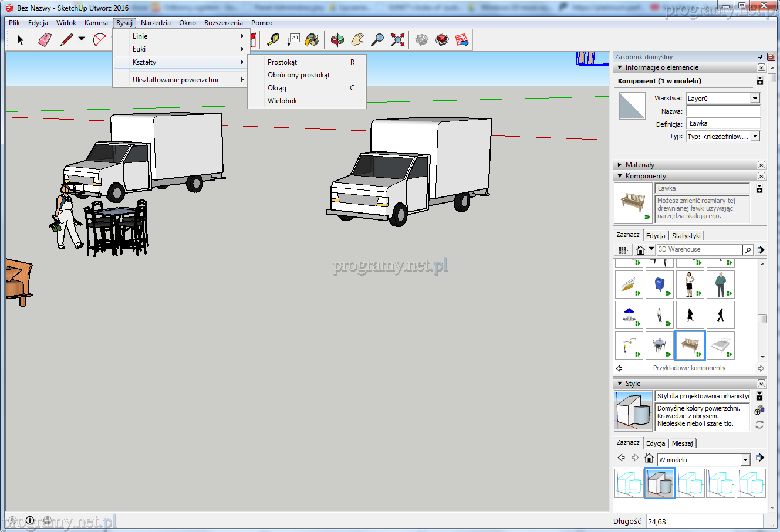Open the Warstwa Layer0 dropdown
Image resolution: width=780 pixels, height=532 pixels.
coord(755,99)
